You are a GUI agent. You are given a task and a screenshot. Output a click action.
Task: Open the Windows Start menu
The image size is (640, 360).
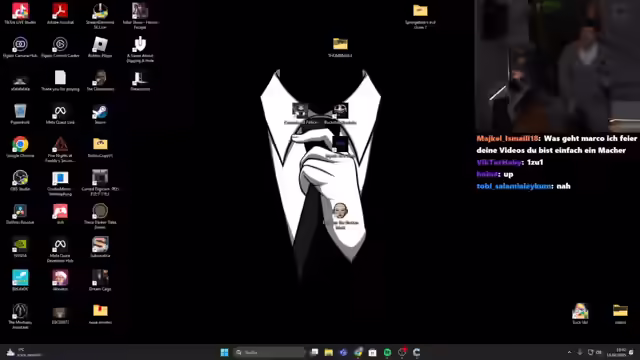tap(224, 352)
